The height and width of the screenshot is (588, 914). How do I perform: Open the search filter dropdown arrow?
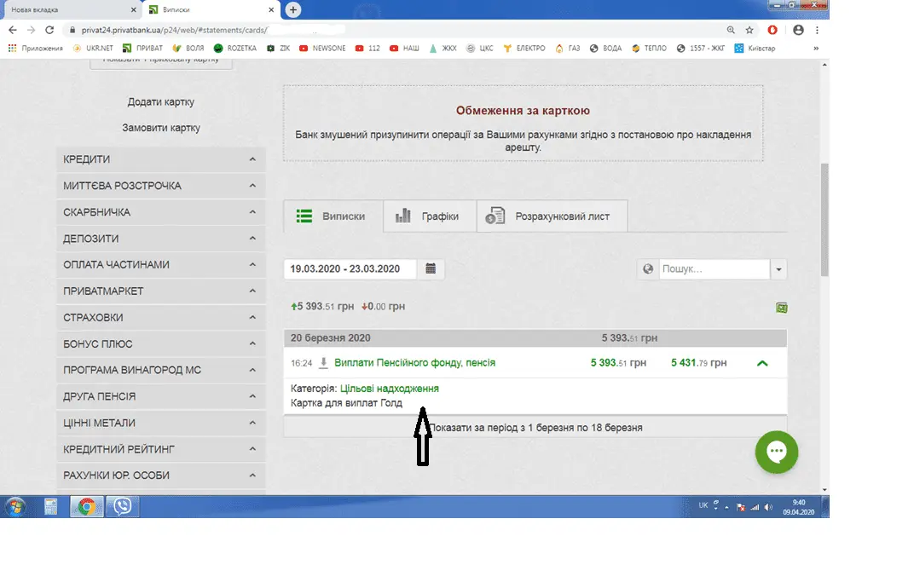[x=778, y=269]
